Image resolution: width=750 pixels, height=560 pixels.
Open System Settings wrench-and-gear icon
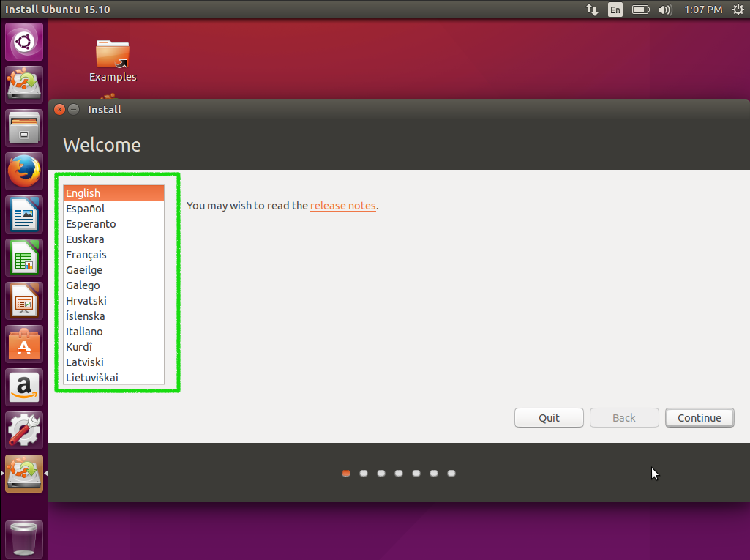coord(24,430)
